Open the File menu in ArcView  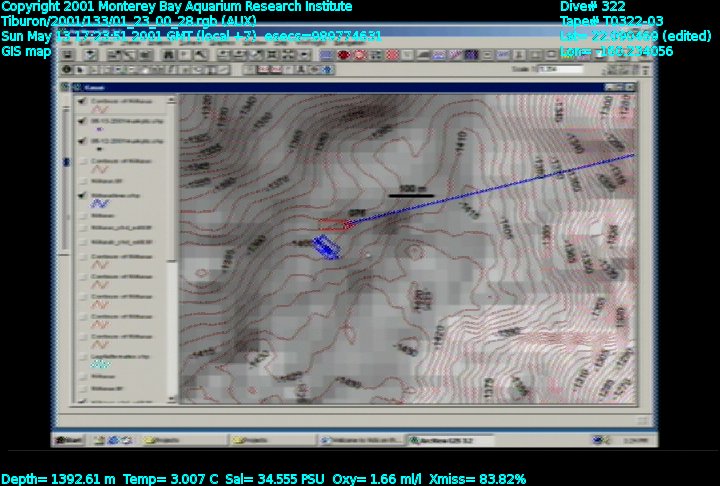(x=64, y=43)
